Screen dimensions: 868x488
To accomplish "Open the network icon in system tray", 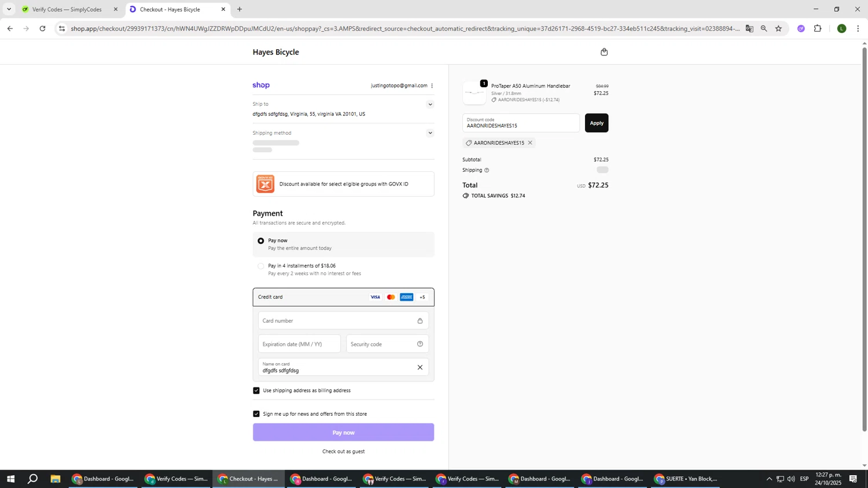I will 780,479.
